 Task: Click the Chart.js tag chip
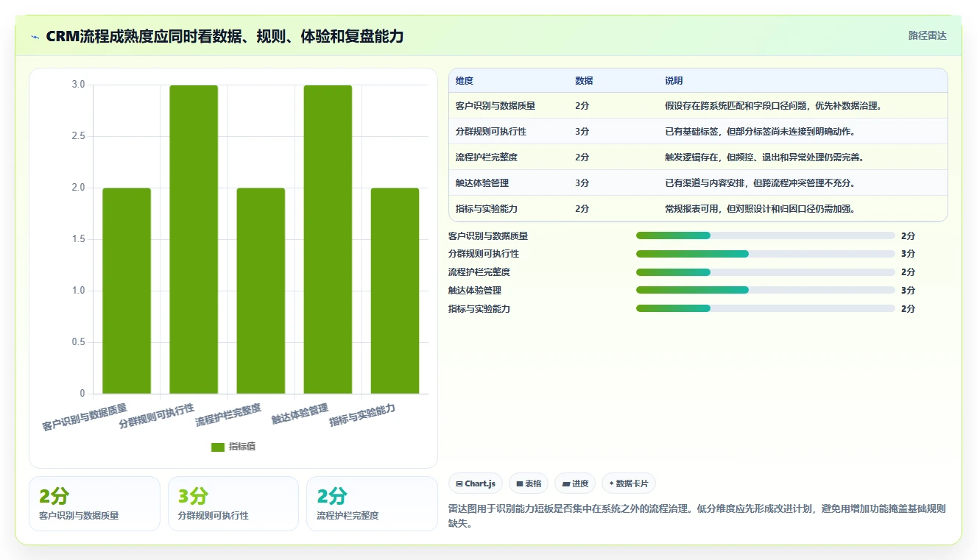[476, 483]
